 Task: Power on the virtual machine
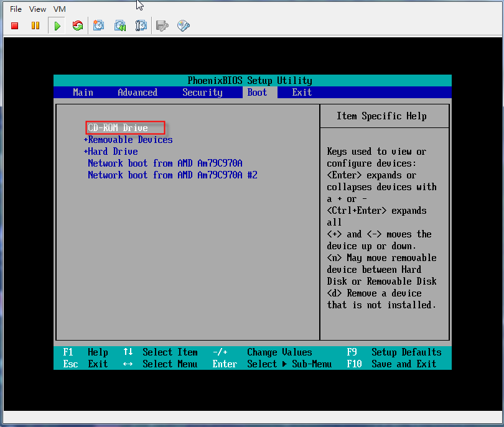click(56, 25)
